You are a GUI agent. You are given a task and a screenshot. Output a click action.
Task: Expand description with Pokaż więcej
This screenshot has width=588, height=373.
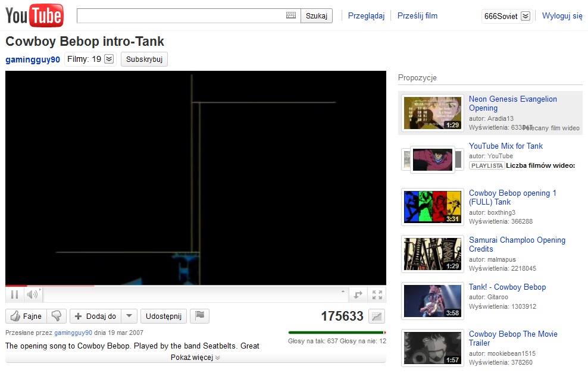195,358
